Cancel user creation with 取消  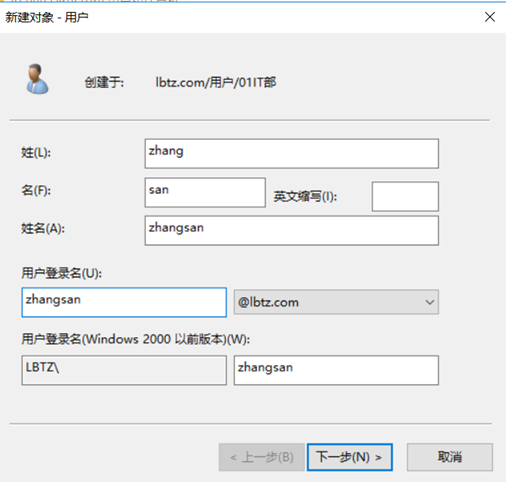coord(450,457)
